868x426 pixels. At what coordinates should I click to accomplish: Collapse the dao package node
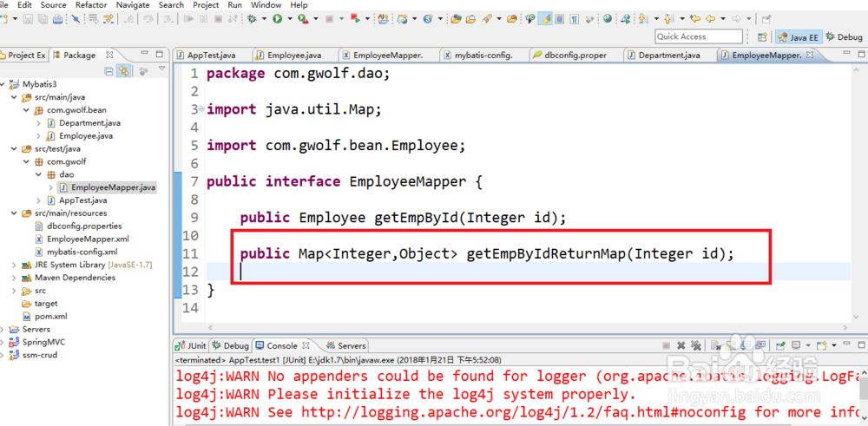[39, 174]
